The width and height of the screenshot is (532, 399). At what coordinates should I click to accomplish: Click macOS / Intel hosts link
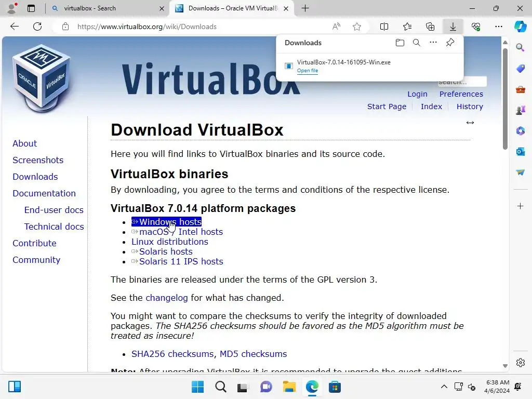point(177,232)
